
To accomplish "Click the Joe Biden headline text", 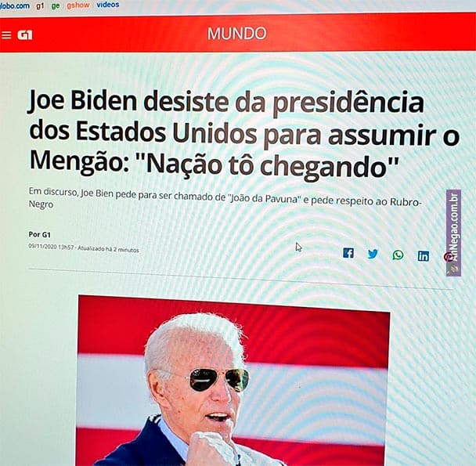I will [x=243, y=134].
